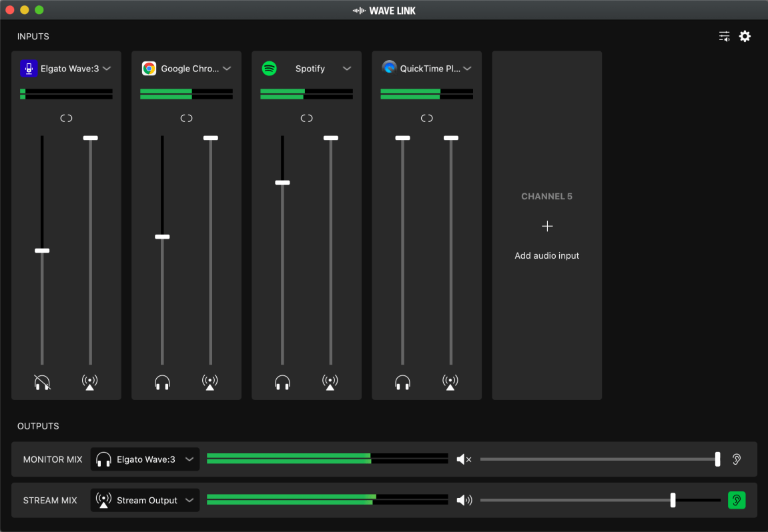The image size is (768, 532).
Task: Open the Spotify channel source dropdown
Action: coord(347,68)
